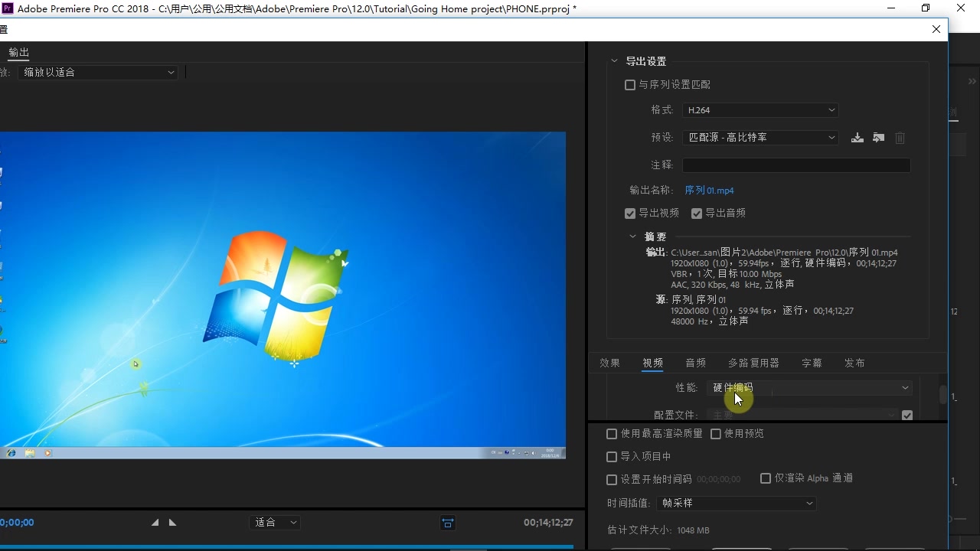The width and height of the screenshot is (980, 551).
Task: Open the 预设 preset dropdown
Action: tap(760, 138)
